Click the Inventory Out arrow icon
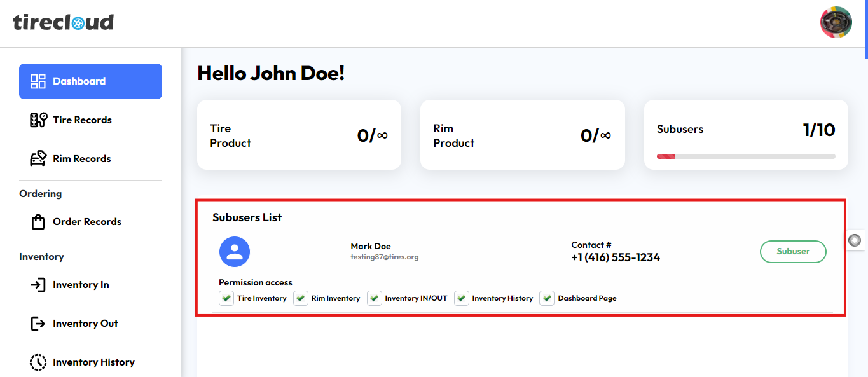Screen dimensions: 868x377 tap(38, 324)
